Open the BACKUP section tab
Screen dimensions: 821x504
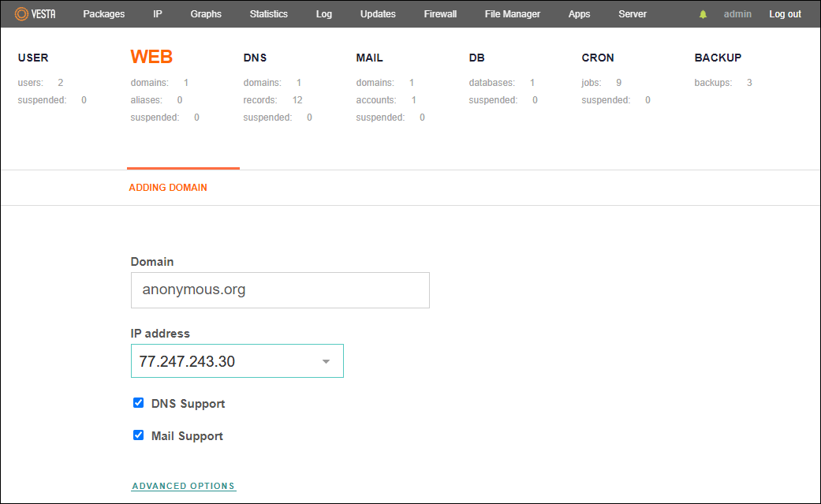click(x=718, y=58)
